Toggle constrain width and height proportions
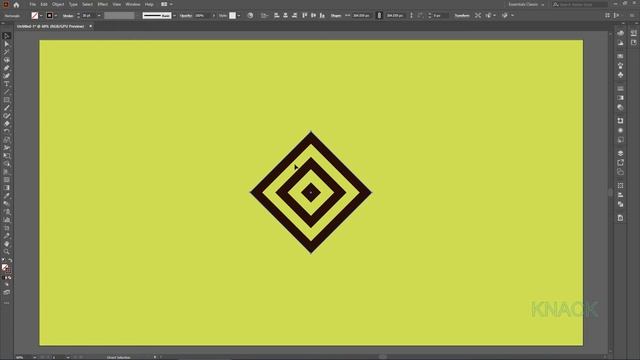Screen dimensions: 640x360 tap(379, 16)
